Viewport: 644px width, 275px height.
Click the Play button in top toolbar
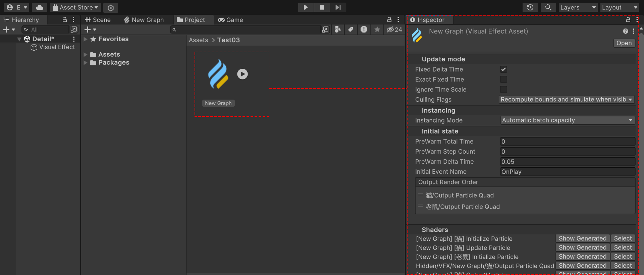[306, 7]
